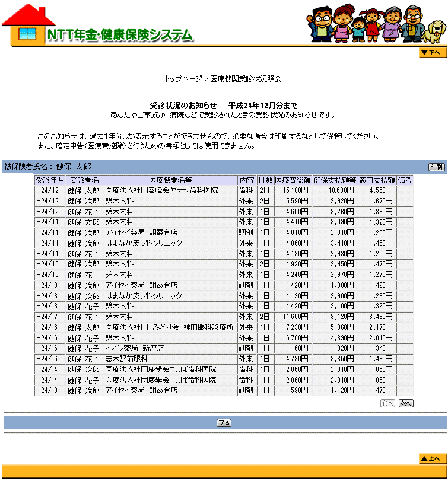
Task: Go to next page with 次へ button
Action: click(x=406, y=403)
